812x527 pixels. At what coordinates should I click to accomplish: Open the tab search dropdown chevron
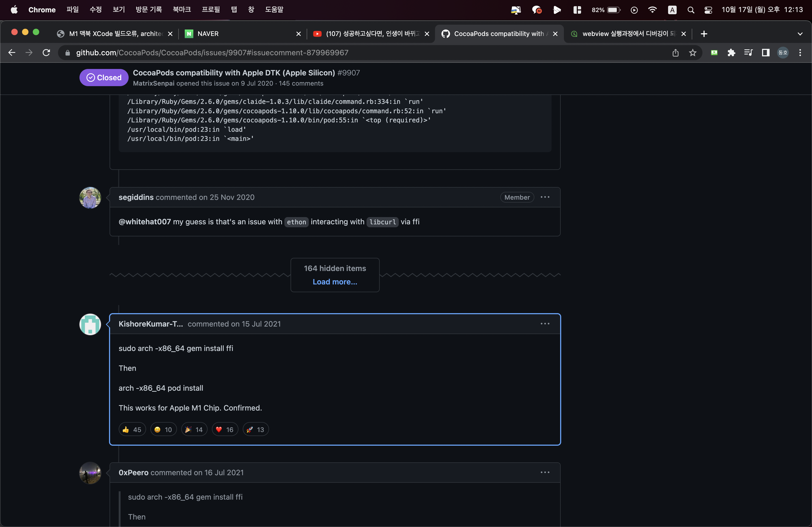(800, 34)
